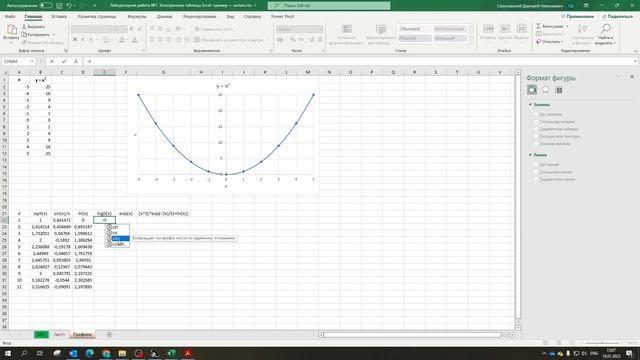Open Insert Function with the fx icon

pyautogui.click(x=76, y=61)
